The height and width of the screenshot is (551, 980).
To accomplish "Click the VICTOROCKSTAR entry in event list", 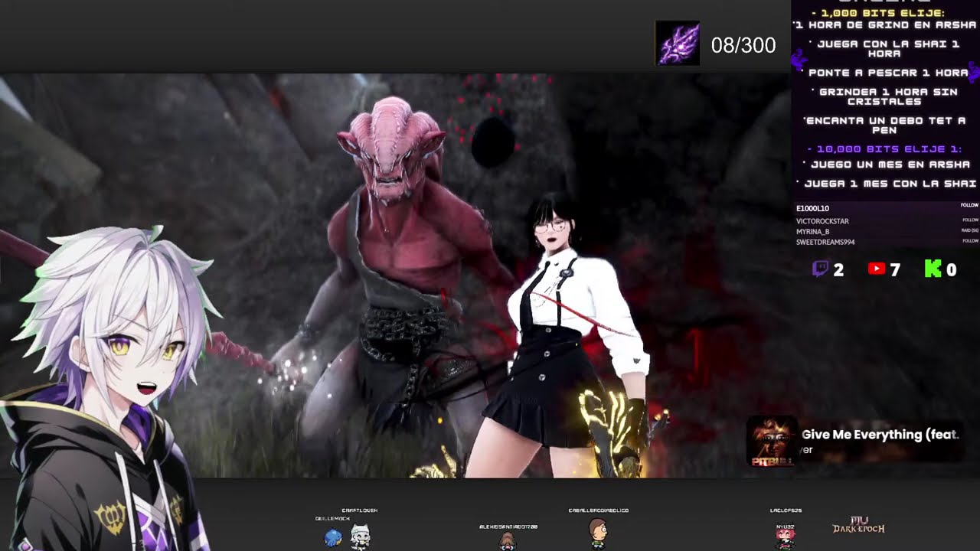I will [x=887, y=221].
